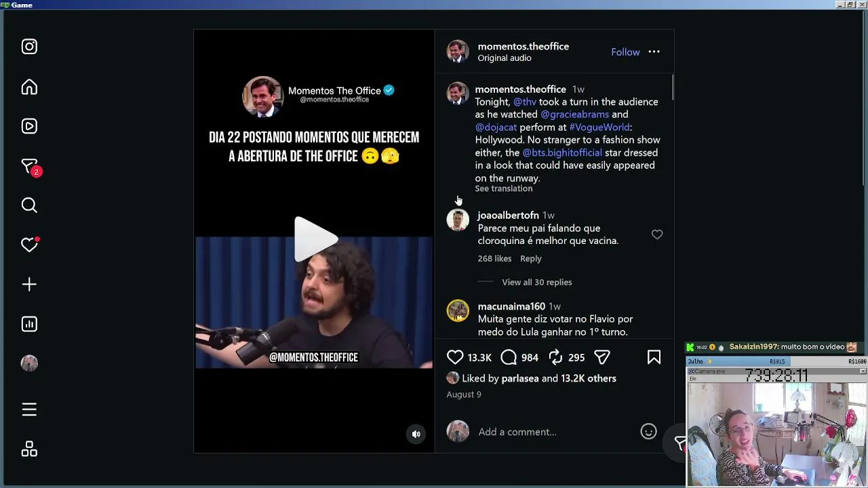View the 13.2K others who liked
The height and width of the screenshot is (488, 868).
tap(589, 379)
